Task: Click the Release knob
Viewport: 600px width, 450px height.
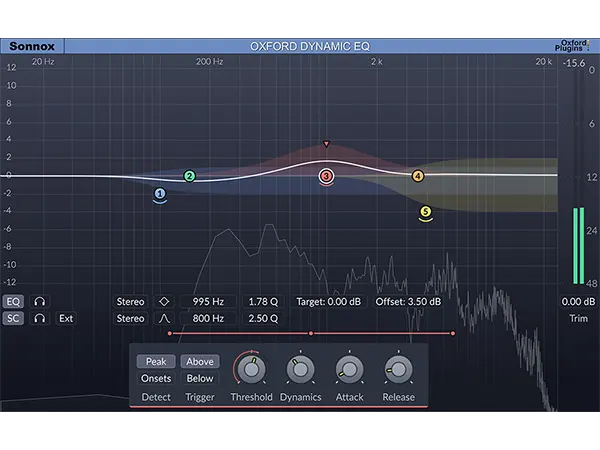Action: pos(398,369)
